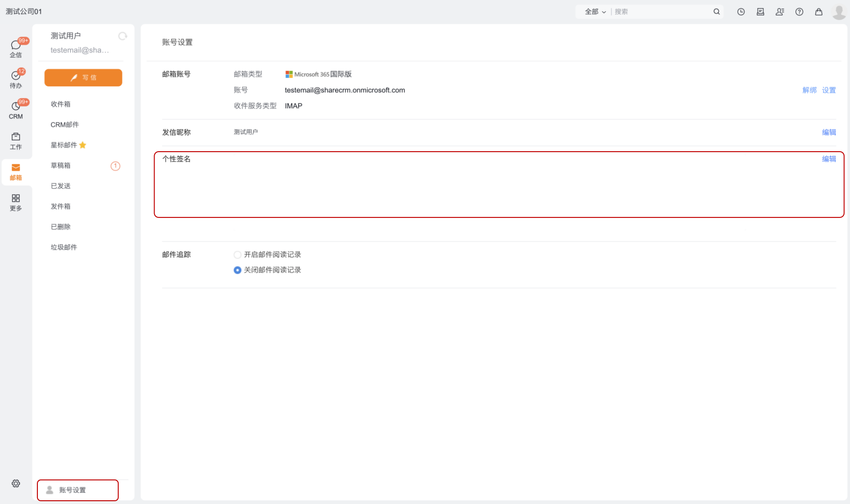This screenshot has width=850, height=504.
Task: Click the refresh icon next to 测试用户
Action: [x=122, y=36]
